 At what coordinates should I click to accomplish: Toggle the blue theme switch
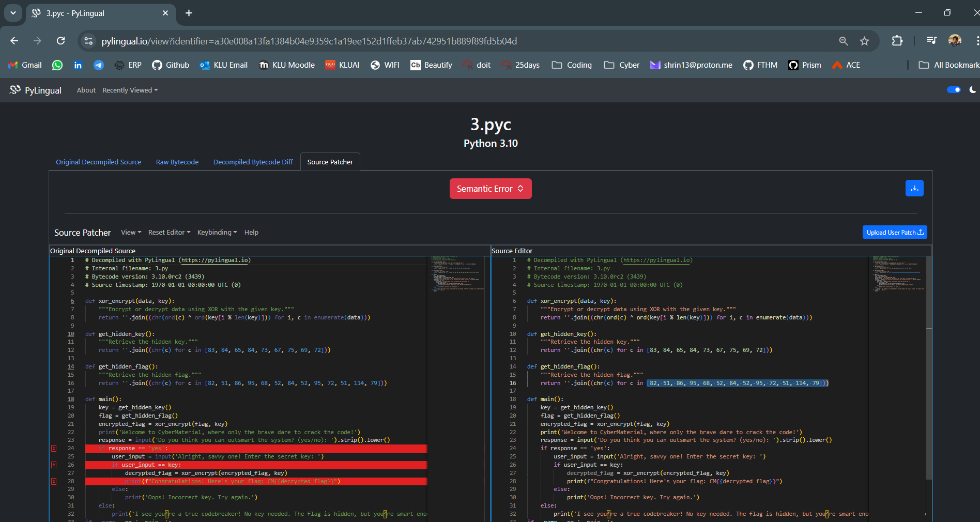click(x=953, y=90)
